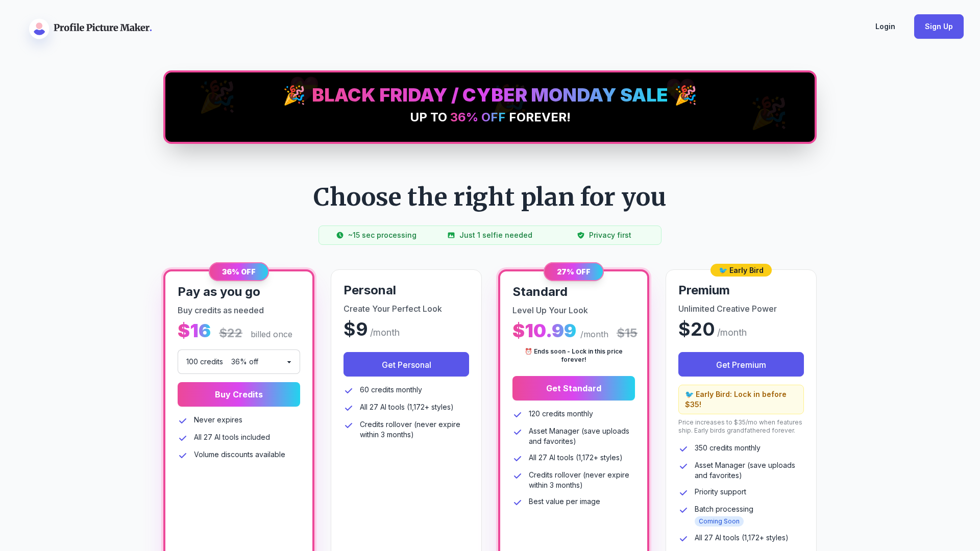The image size is (980, 551).
Task: Click the right party popper emoji in banner
Action: pos(685,95)
